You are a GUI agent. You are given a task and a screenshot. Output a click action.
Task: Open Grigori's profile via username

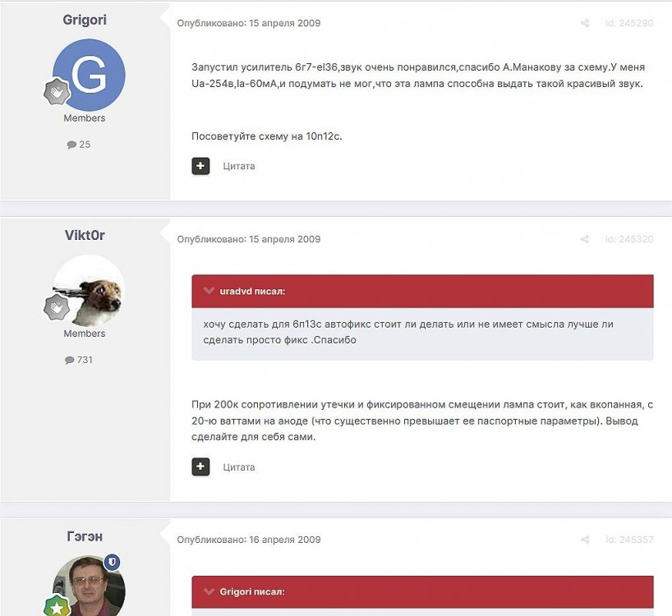click(85, 20)
